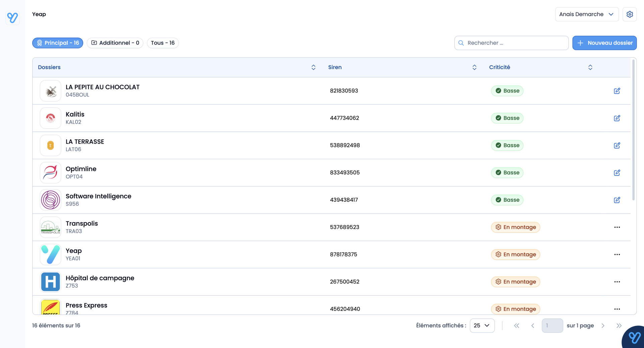The image size is (644, 348).
Task: Select the Tous - 16 tab
Action: pyautogui.click(x=163, y=43)
